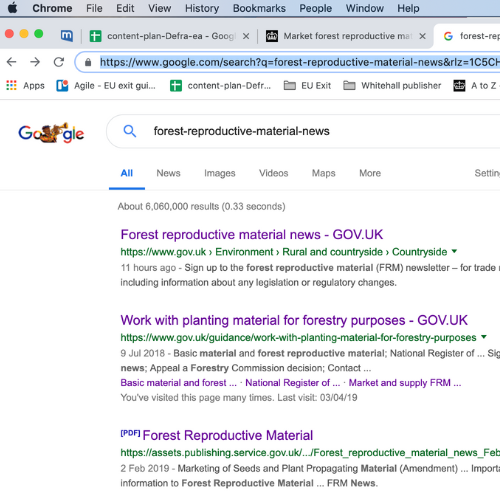
Task: Click the magnifier search icon in search box
Action: pos(130,131)
